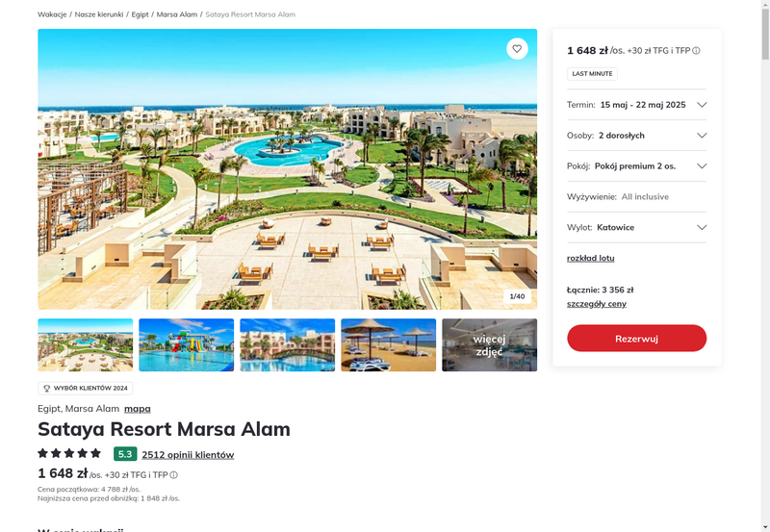Screen dimensions: 770x532
Task: Expand the Wylot Katowice departure dropdown
Action: click(x=636, y=227)
